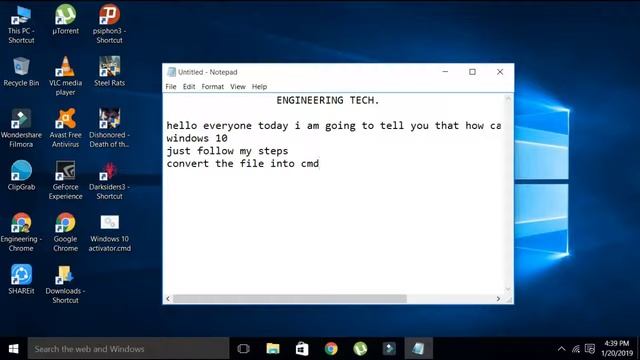This screenshot has height=360, width=640.
Task: Click the 'windows 10' text line
Action: [197, 138]
